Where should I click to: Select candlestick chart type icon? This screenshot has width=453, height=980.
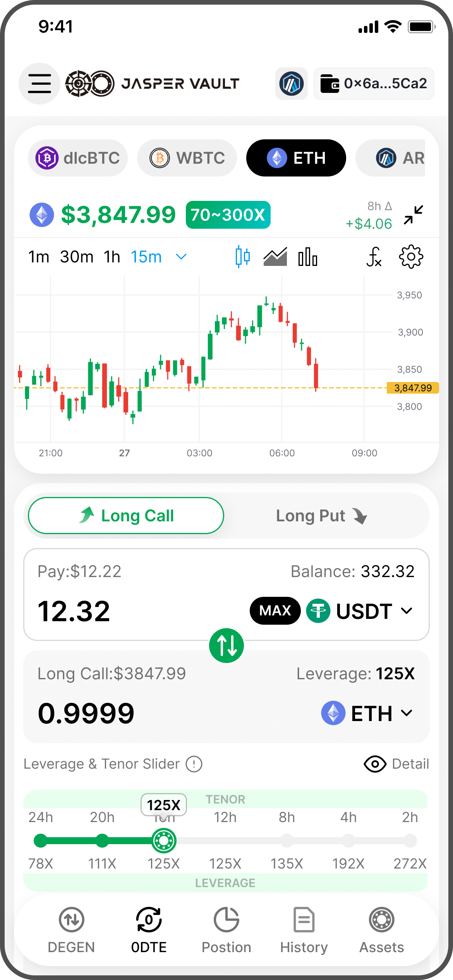click(x=243, y=257)
